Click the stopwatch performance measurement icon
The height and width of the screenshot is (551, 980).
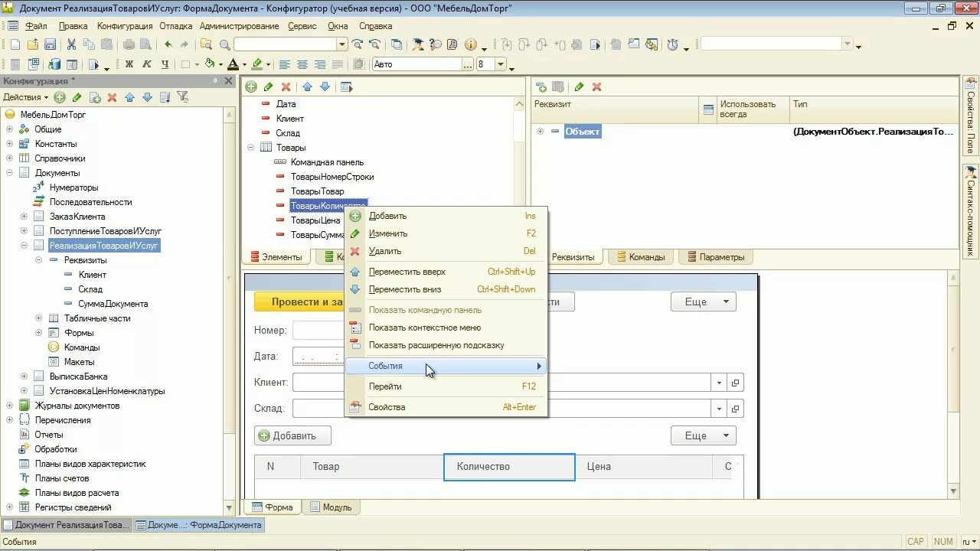(672, 44)
